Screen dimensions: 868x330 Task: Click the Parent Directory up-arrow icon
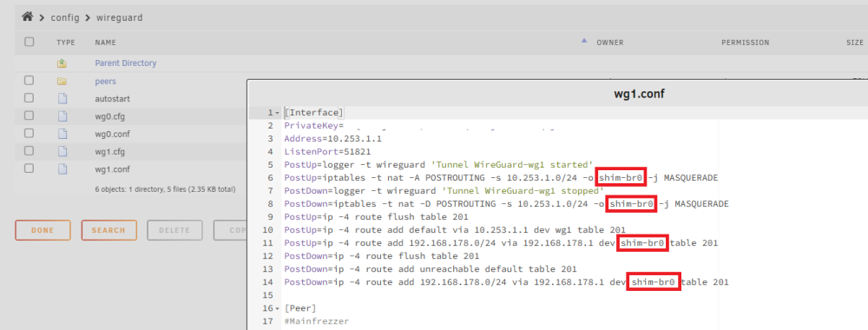(62, 63)
